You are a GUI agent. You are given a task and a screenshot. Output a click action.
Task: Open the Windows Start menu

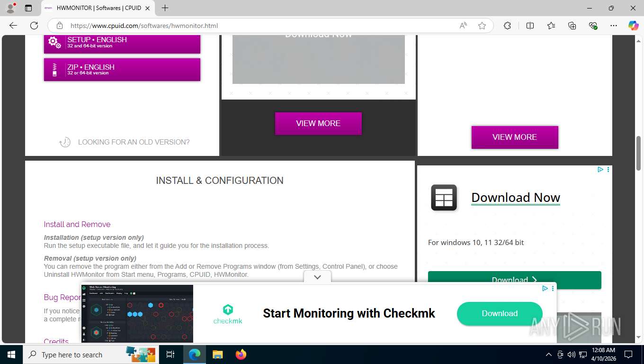11,355
